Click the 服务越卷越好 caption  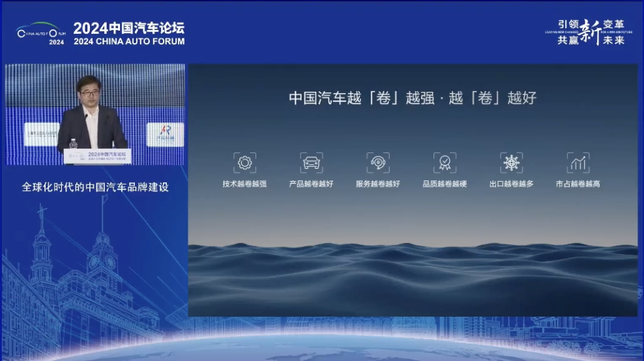[x=377, y=184]
